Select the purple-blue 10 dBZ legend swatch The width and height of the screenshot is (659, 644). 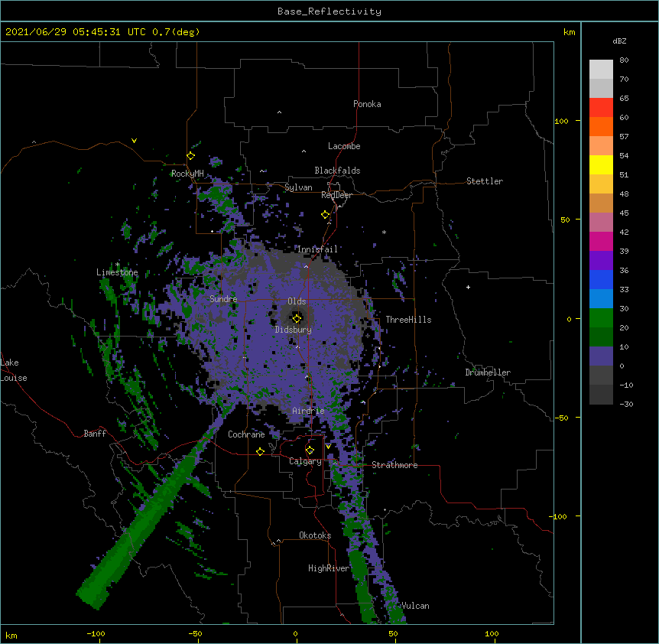(x=601, y=356)
